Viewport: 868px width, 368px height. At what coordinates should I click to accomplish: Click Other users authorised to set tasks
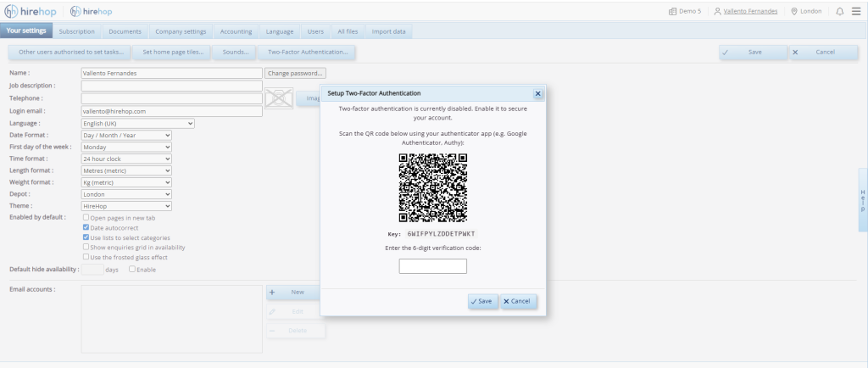point(70,52)
